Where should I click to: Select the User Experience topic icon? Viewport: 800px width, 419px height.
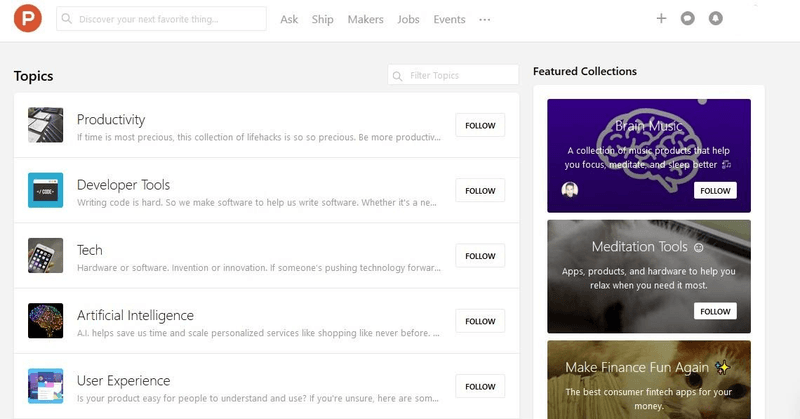[46, 386]
